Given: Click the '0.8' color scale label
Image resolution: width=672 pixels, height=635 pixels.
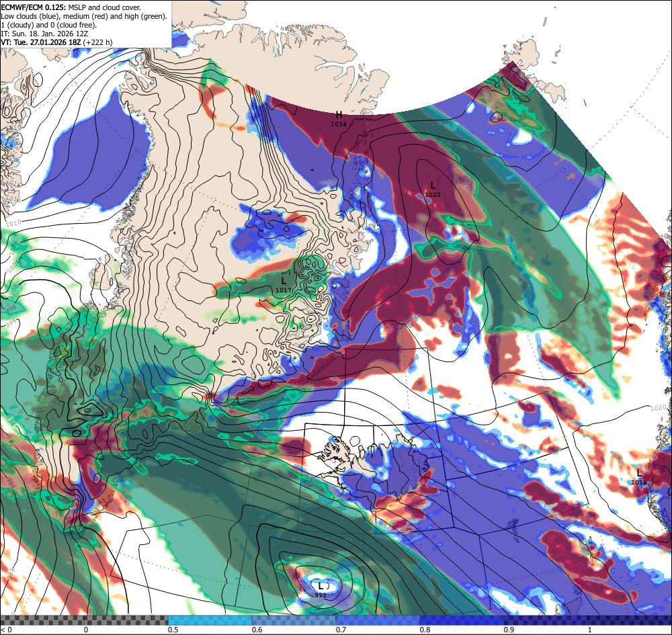Looking at the screenshot, I should [x=425, y=630].
